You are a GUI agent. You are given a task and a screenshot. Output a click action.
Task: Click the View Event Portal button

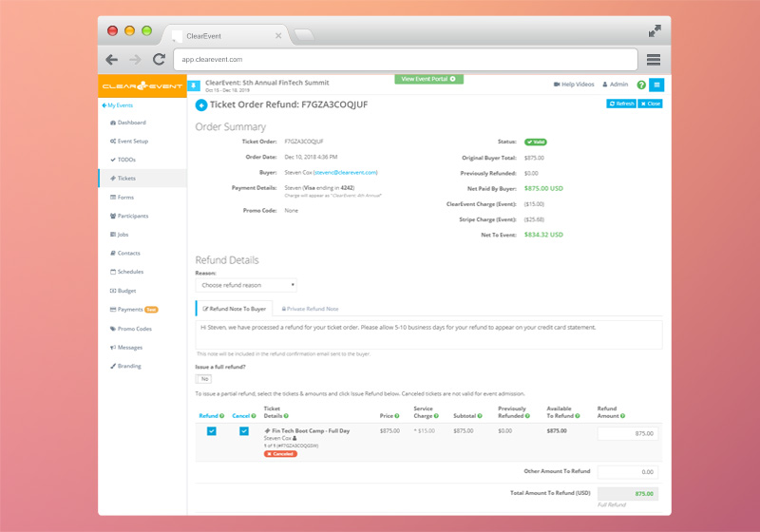coord(428,79)
